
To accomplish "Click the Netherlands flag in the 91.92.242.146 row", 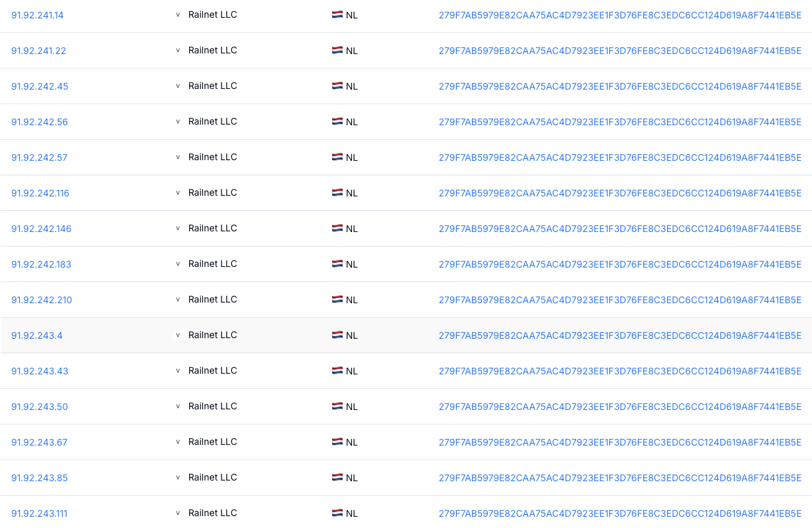I will 337,228.
